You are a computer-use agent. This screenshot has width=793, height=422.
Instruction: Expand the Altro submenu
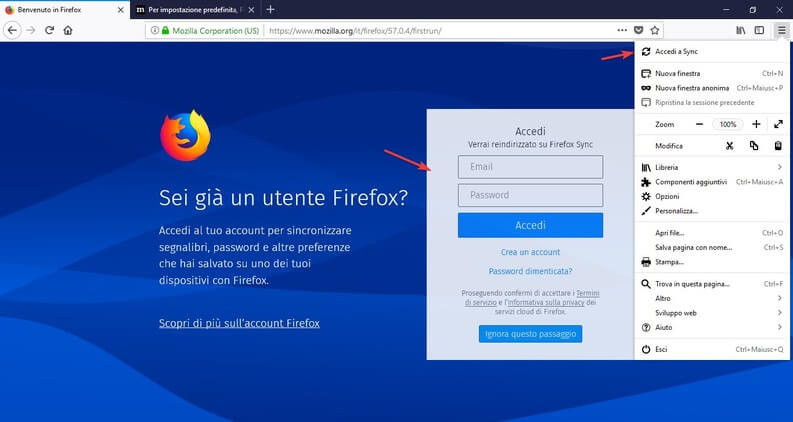pos(712,299)
